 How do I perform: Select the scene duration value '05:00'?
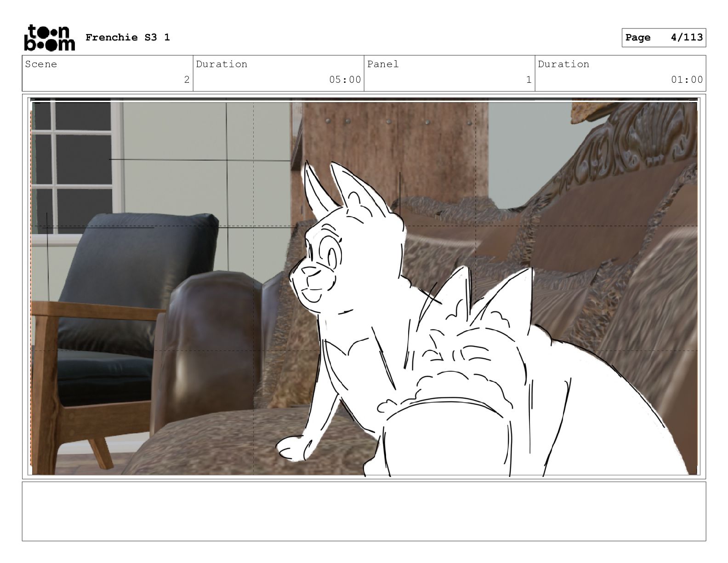pyautogui.click(x=345, y=80)
